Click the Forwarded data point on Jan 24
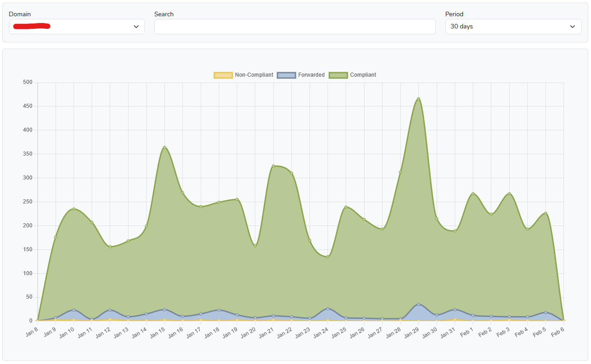 point(328,309)
